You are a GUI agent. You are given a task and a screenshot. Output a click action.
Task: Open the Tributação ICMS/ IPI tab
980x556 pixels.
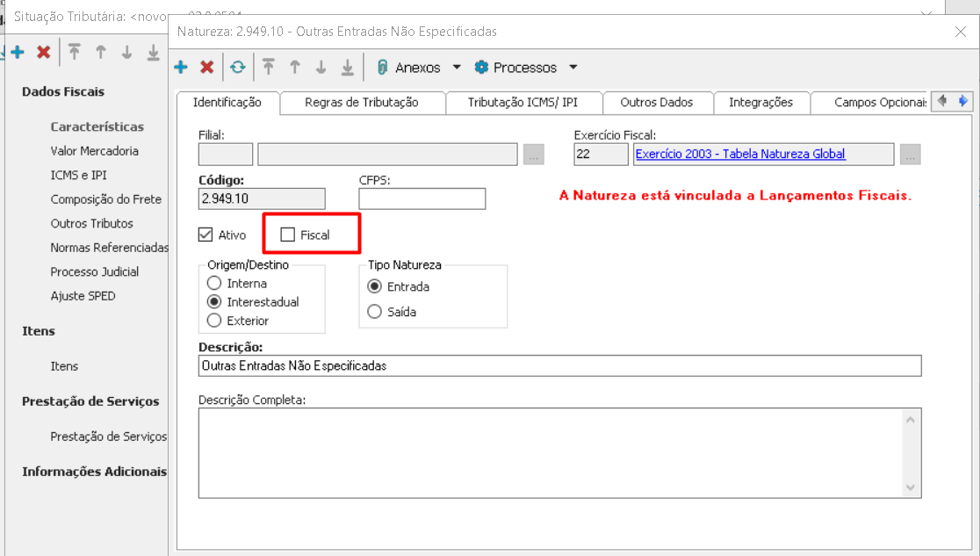(x=523, y=102)
